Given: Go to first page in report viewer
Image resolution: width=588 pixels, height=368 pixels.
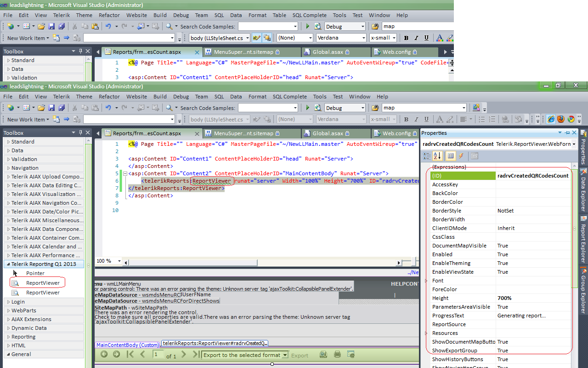Looking at the screenshot, I should click(x=130, y=355).
